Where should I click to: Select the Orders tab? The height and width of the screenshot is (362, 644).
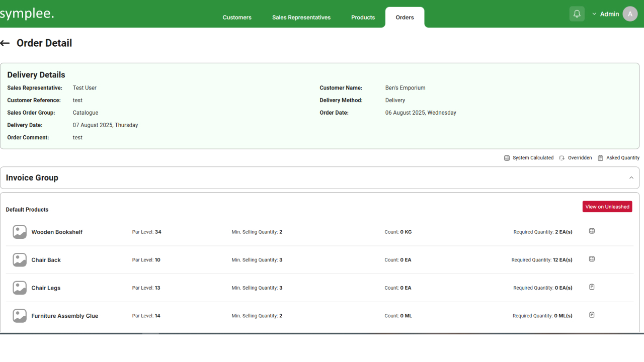405,18
